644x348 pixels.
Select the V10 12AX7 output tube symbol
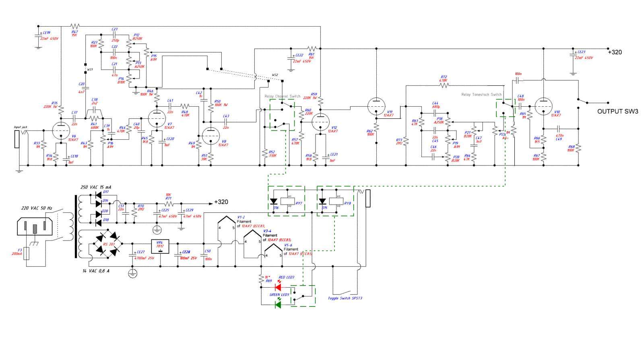(x=543, y=106)
